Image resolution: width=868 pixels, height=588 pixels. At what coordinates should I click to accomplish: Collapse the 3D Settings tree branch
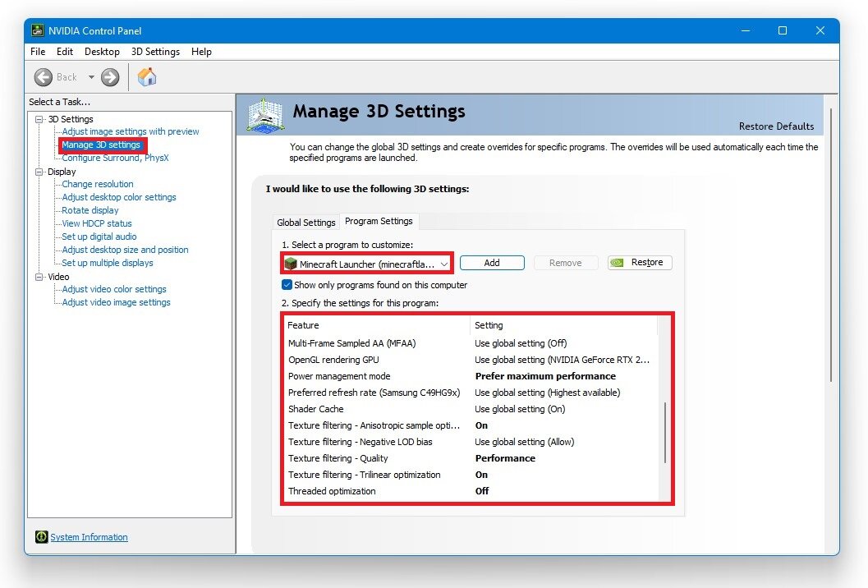pyautogui.click(x=39, y=119)
